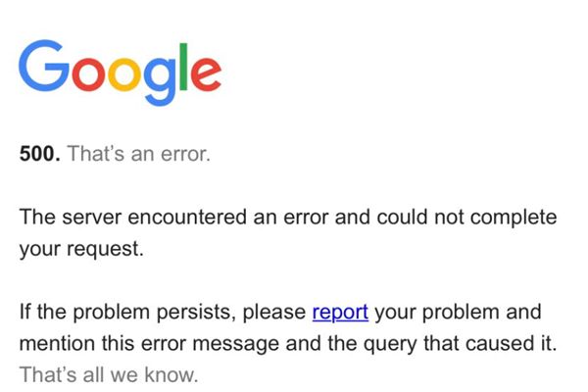This screenshot has height=392, width=588.
Task: Click the word "complete" in the message
Action: pyautogui.click(x=508, y=217)
